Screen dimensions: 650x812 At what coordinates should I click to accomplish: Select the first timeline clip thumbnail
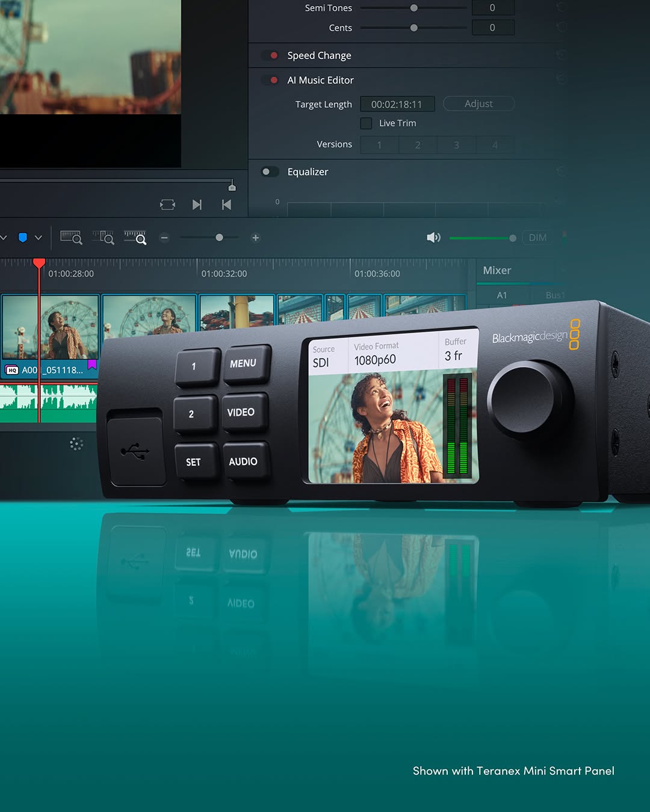pos(50,327)
